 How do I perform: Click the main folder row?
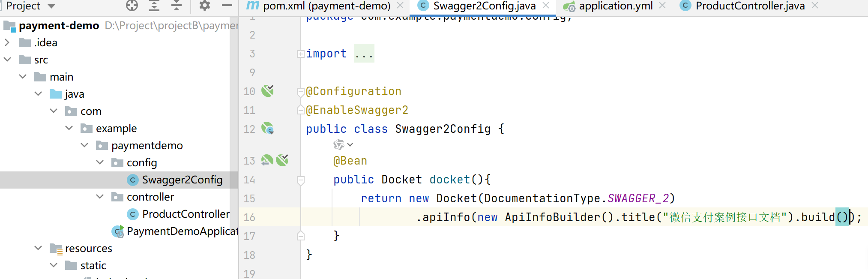(x=119, y=77)
